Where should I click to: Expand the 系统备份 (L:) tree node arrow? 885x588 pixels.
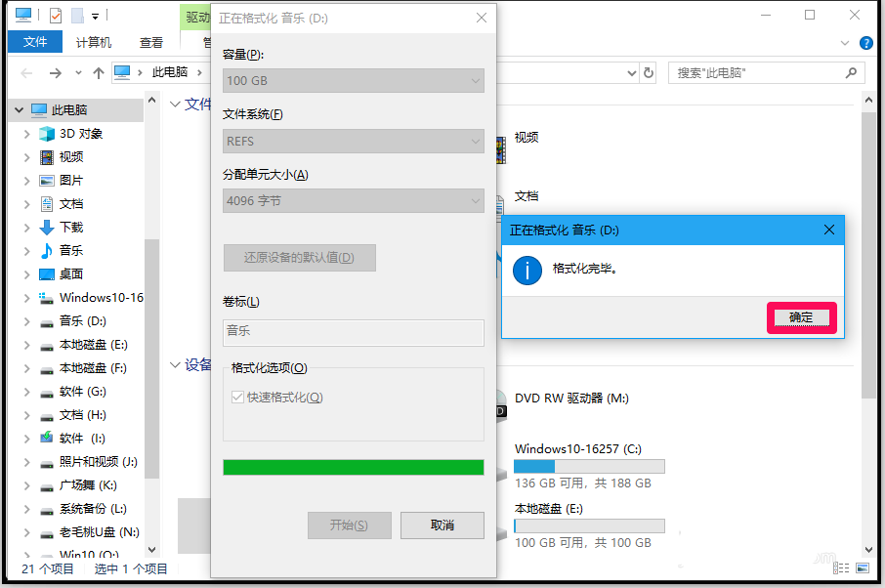pyautogui.click(x=26, y=509)
